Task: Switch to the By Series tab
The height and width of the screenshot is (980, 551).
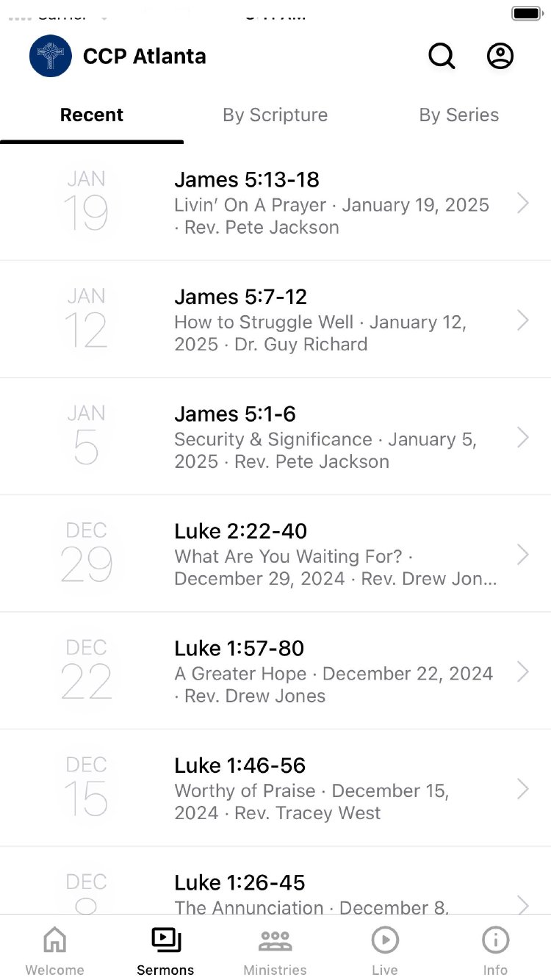Action: tap(459, 115)
